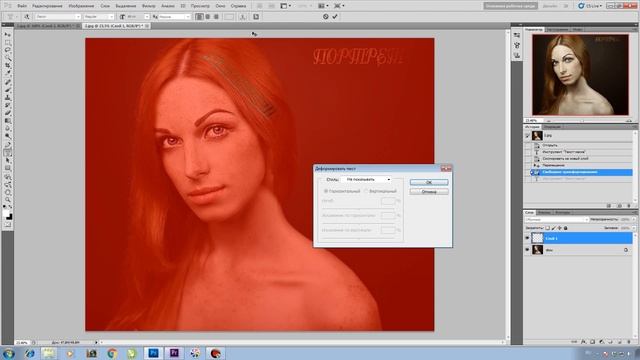Viewport: 640px width, 360px height.
Task: Open the layer blend mode dropdown
Action: [x=557, y=220]
